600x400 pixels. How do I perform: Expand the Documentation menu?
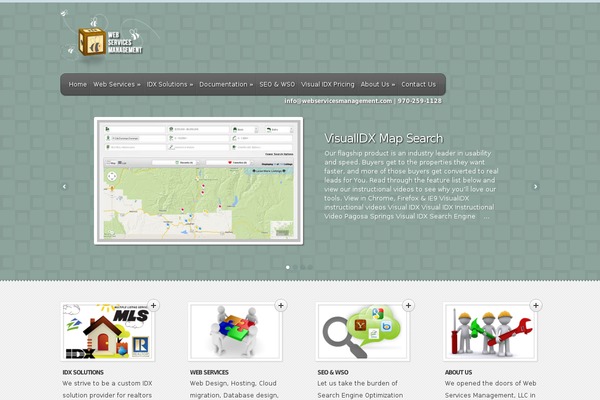(226, 84)
